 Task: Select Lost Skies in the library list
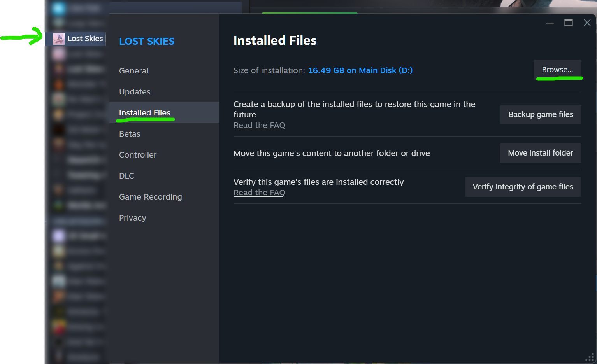click(x=76, y=39)
